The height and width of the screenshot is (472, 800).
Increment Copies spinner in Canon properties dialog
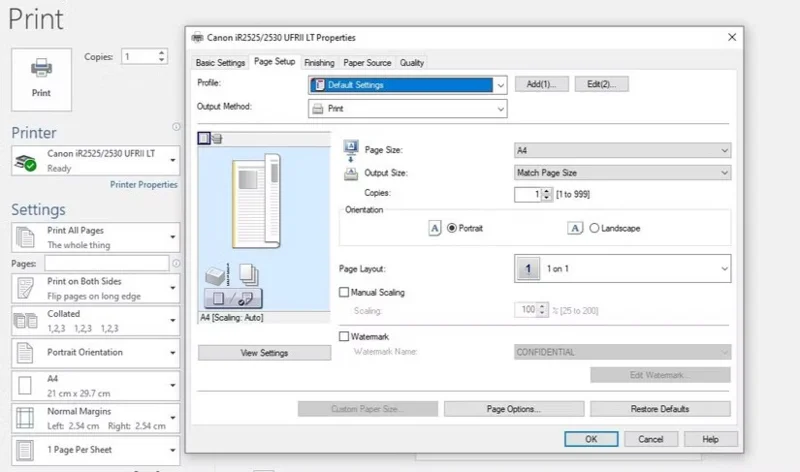pos(546,191)
